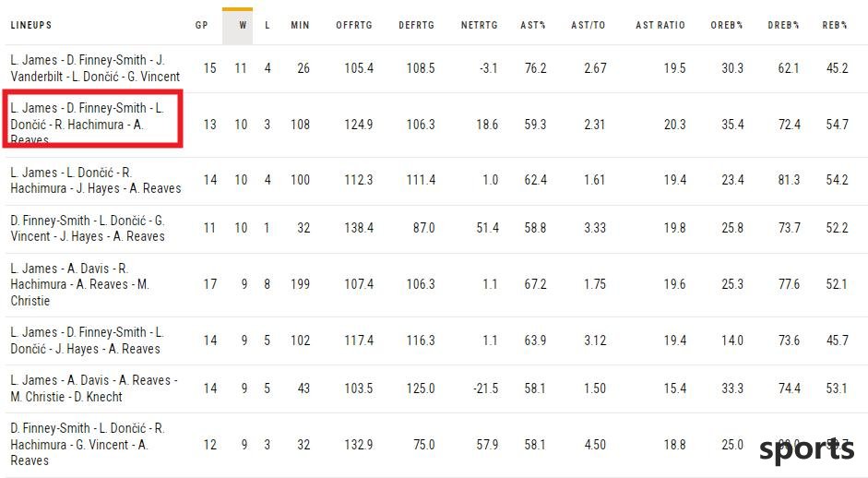Sort table by W column header

(x=243, y=26)
